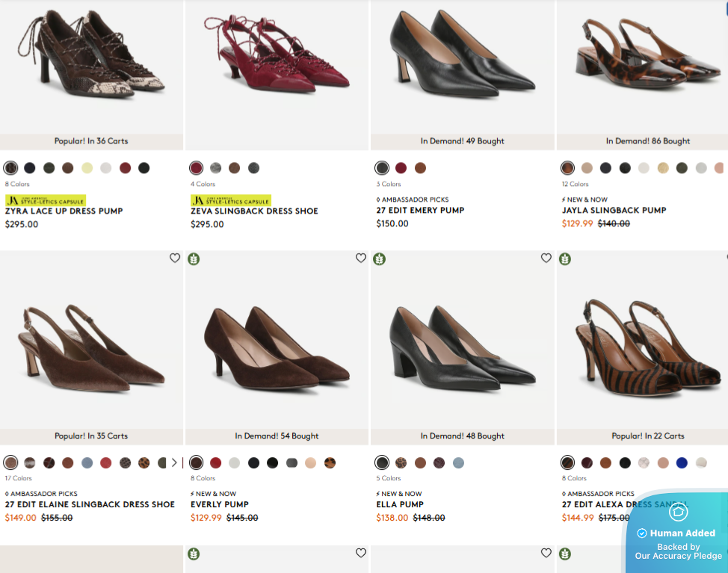Pick the olive green swatch for Jayla Slingback Pump
This screenshot has height=573, width=728.
(x=682, y=168)
